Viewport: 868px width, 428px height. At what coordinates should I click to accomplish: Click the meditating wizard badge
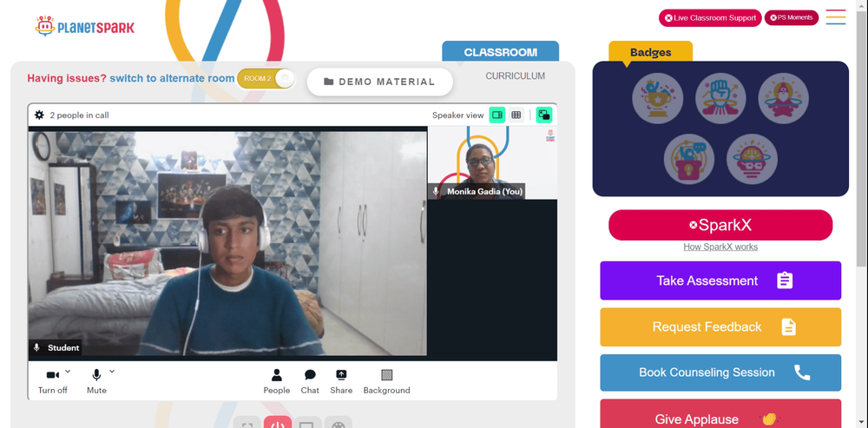pyautogui.click(x=783, y=99)
